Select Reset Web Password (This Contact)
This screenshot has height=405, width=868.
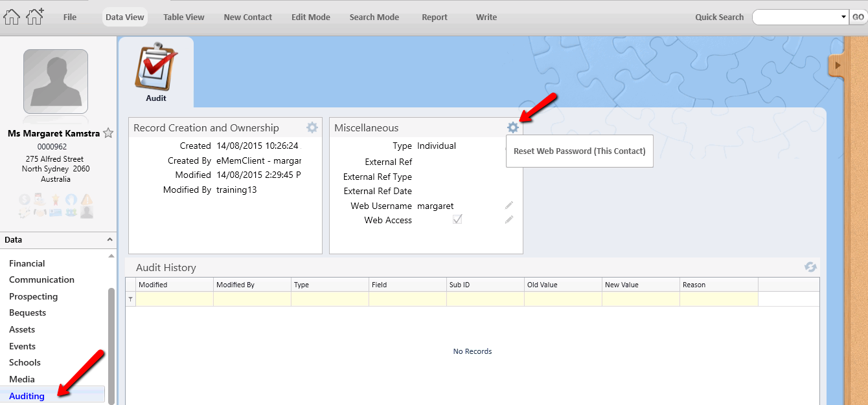coord(579,151)
